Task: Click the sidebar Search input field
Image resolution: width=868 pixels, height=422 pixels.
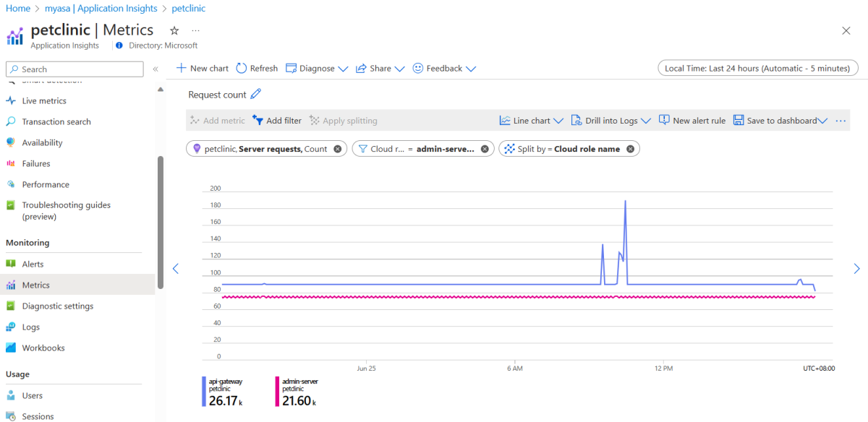Action: pos(75,69)
